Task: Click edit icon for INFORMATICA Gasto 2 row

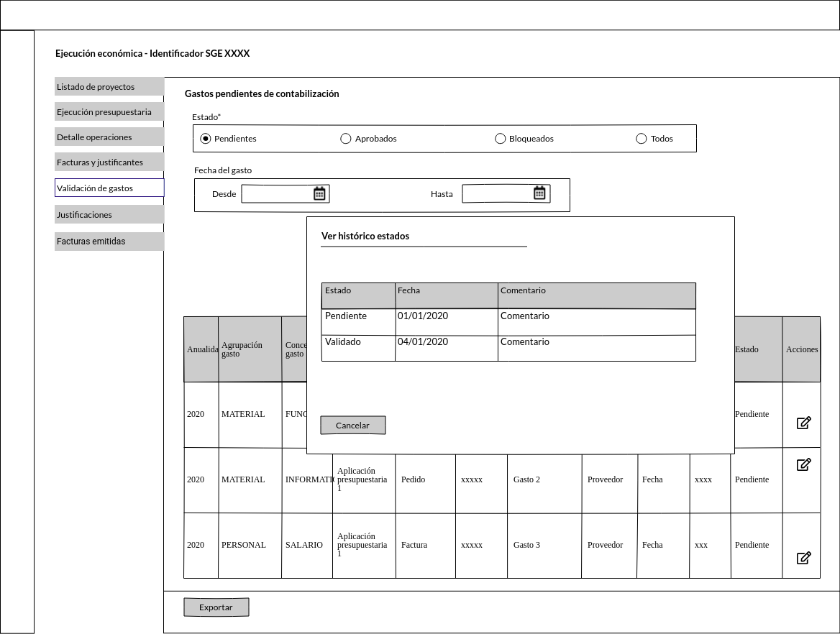Action: tap(803, 464)
